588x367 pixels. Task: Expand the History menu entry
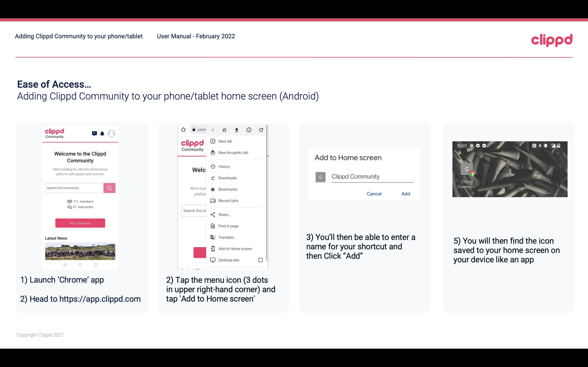(x=224, y=166)
